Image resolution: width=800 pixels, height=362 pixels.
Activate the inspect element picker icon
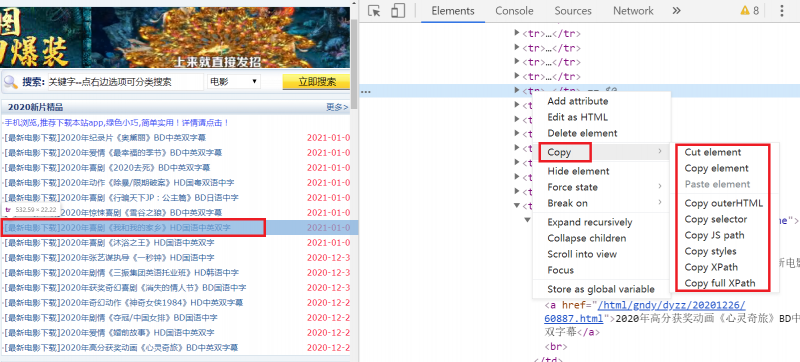click(374, 11)
